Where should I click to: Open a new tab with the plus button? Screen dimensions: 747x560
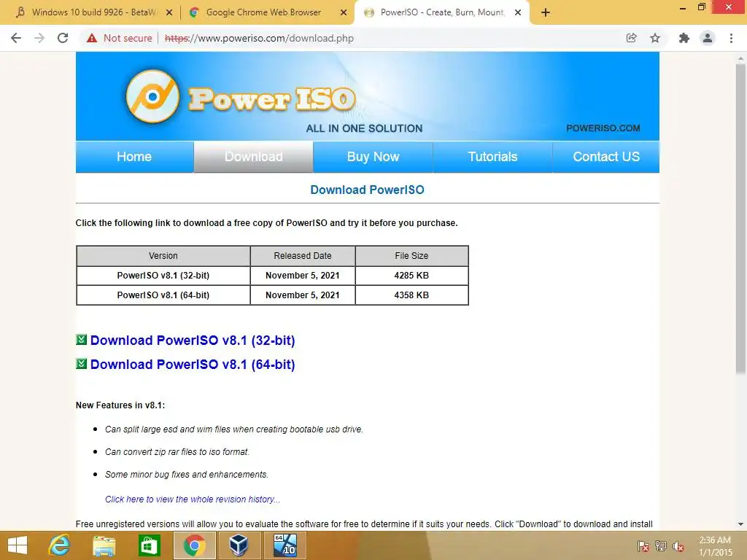point(546,13)
